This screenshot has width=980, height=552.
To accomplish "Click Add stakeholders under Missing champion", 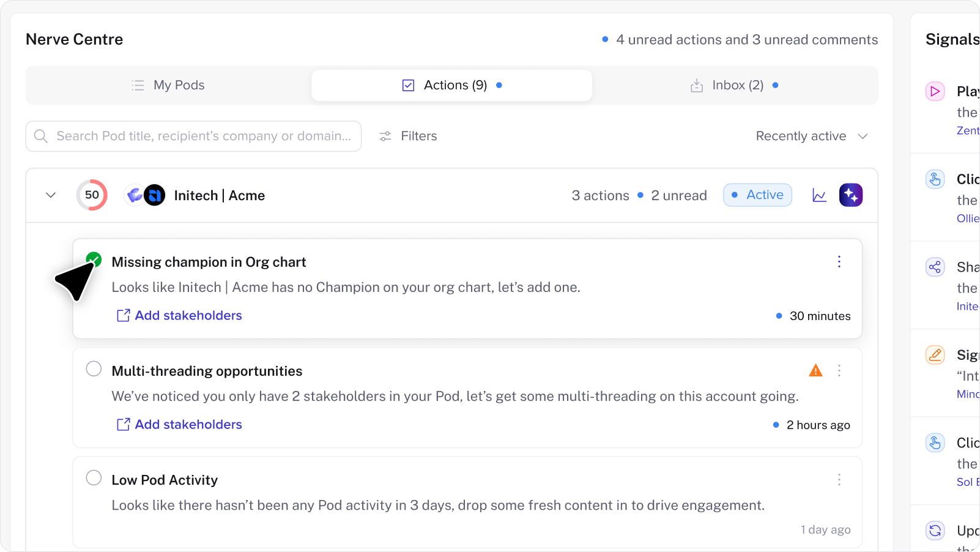I will [179, 315].
